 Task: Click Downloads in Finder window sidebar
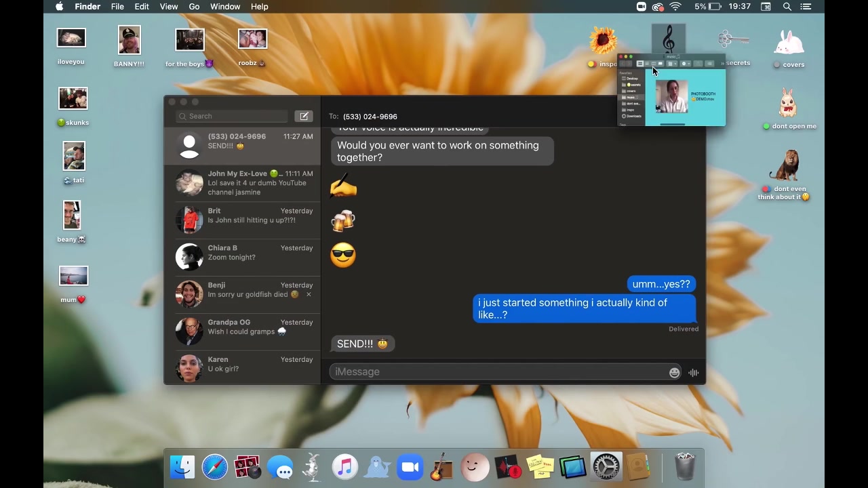631,116
